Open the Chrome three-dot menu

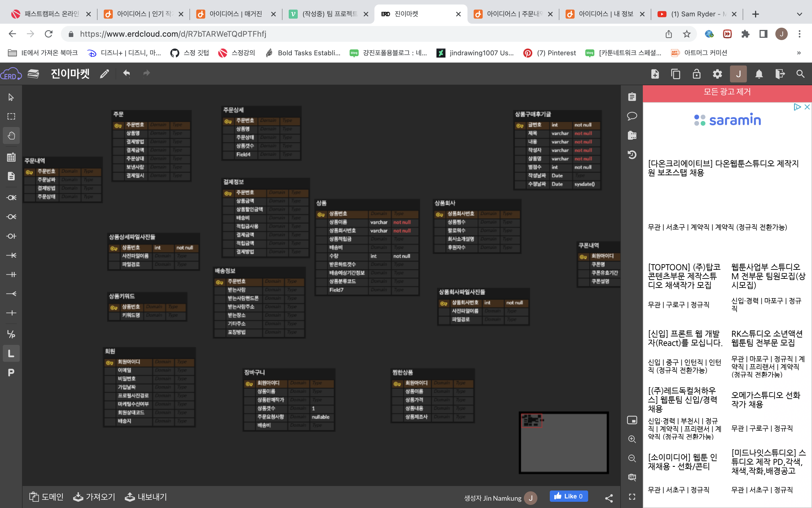click(800, 34)
